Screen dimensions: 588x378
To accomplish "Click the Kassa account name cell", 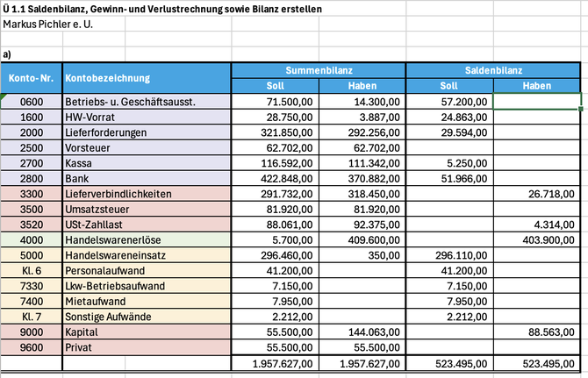I will (x=146, y=162).
